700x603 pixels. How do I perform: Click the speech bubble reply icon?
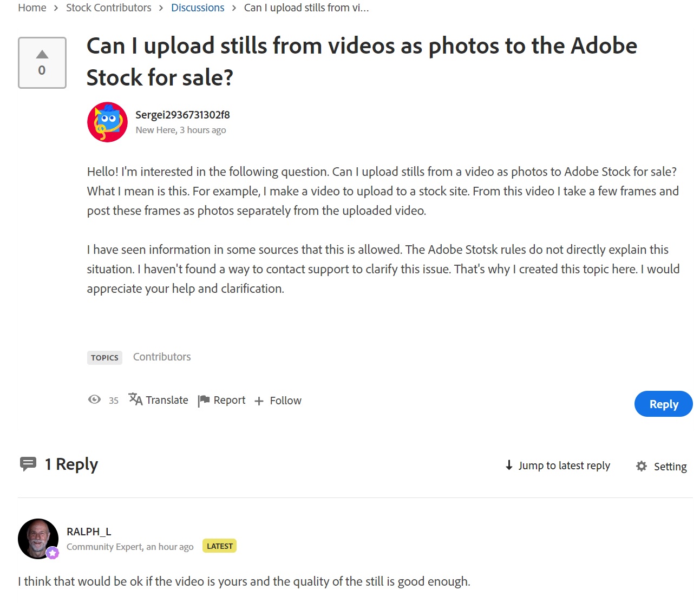pos(28,464)
